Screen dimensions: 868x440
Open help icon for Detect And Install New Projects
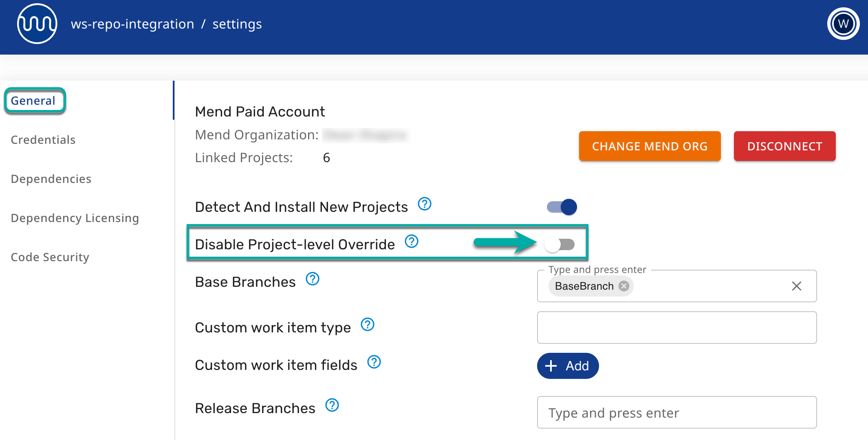(x=425, y=204)
